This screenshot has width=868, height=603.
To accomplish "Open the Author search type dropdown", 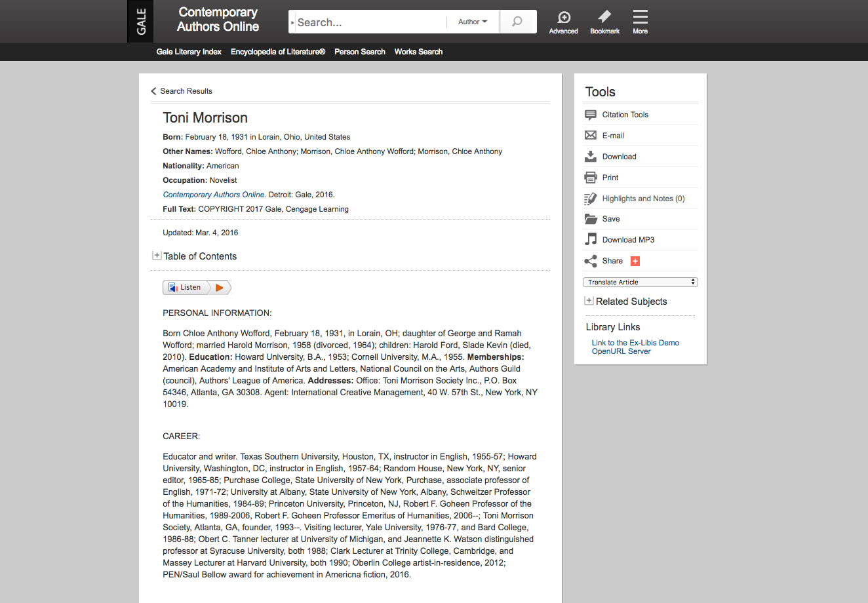I will click(x=473, y=22).
